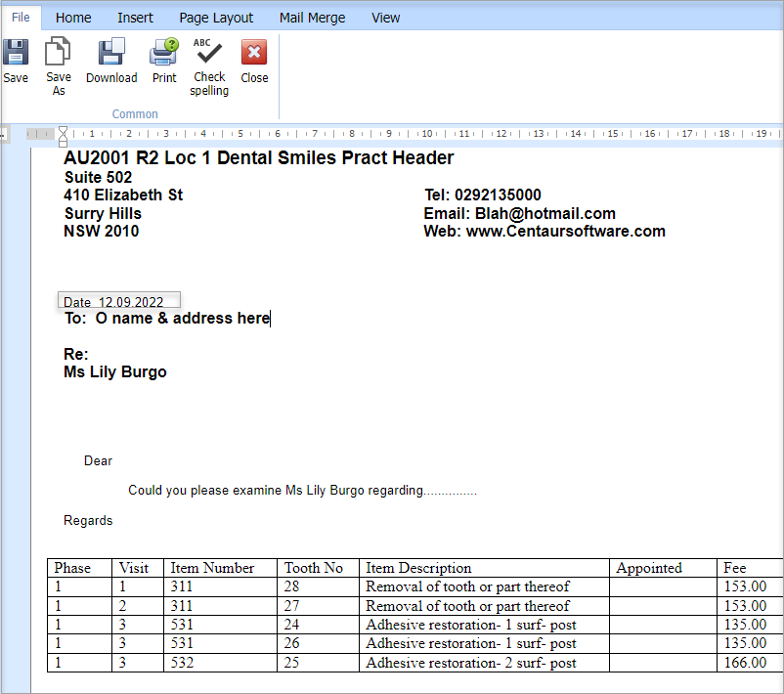Click the 'Appointed' header cell
The height and width of the screenshot is (694, 784).
(663, 568)
